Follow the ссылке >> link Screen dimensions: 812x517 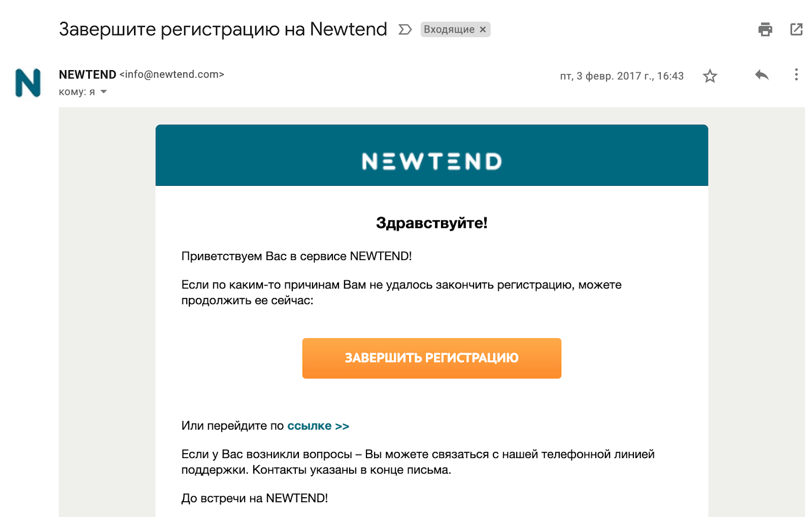coord(318,426)
